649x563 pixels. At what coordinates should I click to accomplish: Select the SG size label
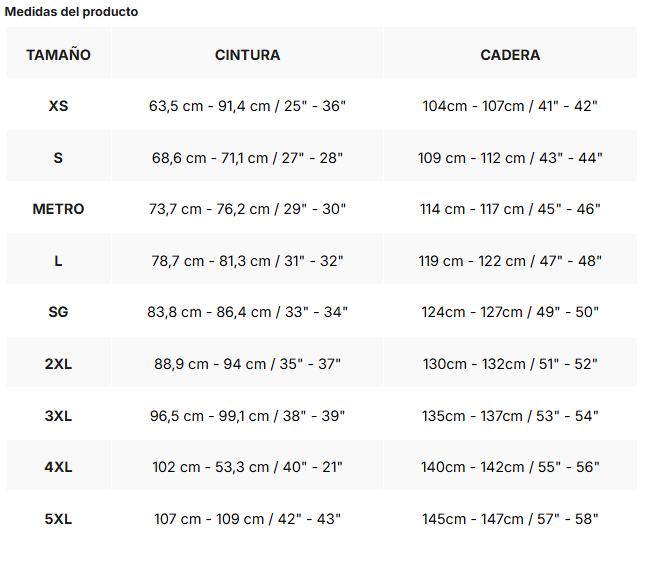[x=58, y=312]
